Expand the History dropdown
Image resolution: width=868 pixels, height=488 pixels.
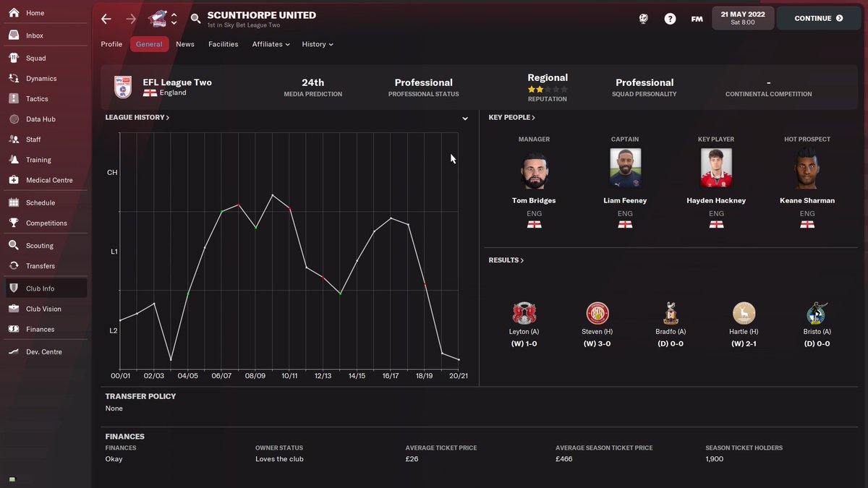(x=318, y=44)
